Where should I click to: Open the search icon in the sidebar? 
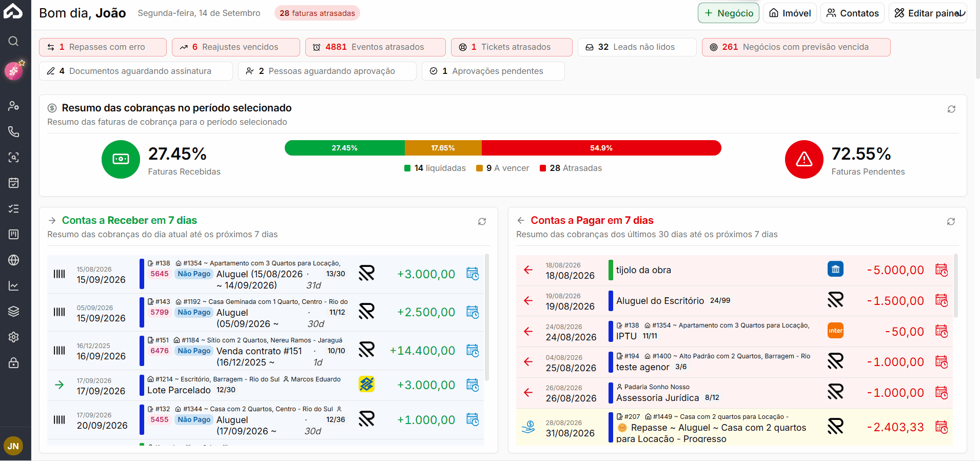(14, 41)
